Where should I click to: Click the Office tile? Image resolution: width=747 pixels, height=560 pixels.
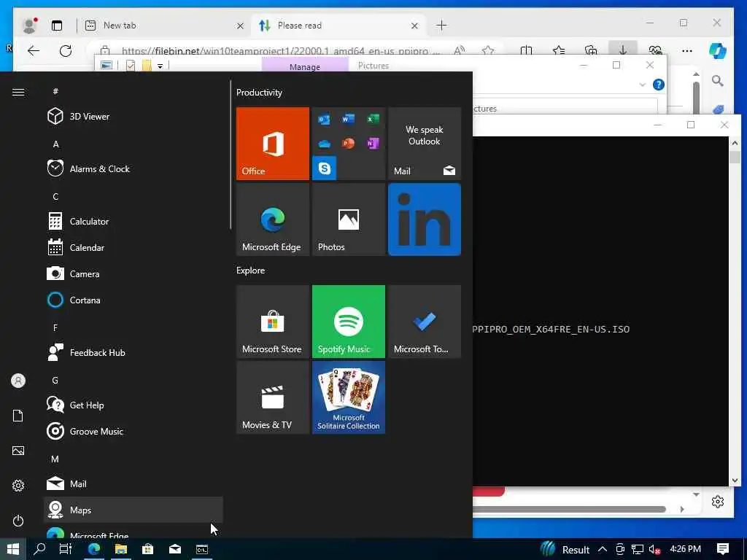click(273, 144)
